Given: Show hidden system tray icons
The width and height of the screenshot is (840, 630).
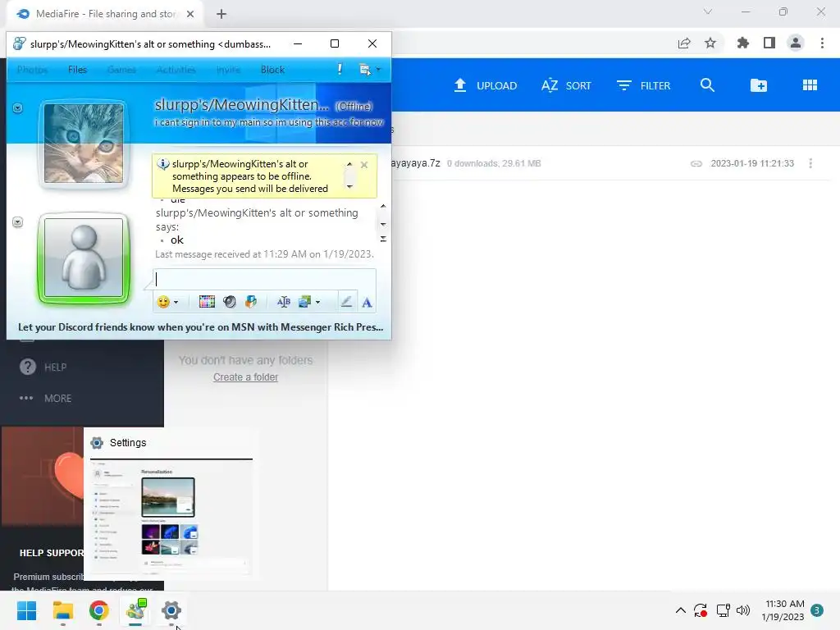Looking at the screenshot, I should click(x=680, y=610).
